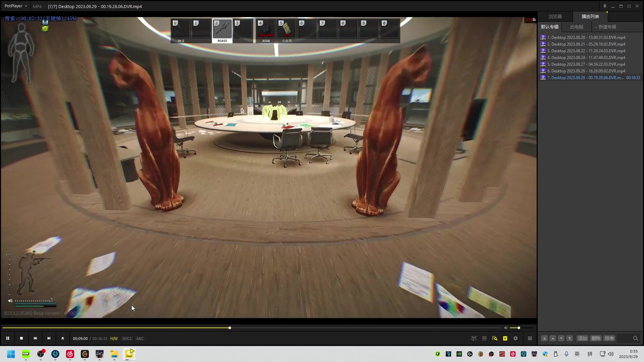Select the 此电脑 tab
Screen dimensions: 644x362
(577, 27)
